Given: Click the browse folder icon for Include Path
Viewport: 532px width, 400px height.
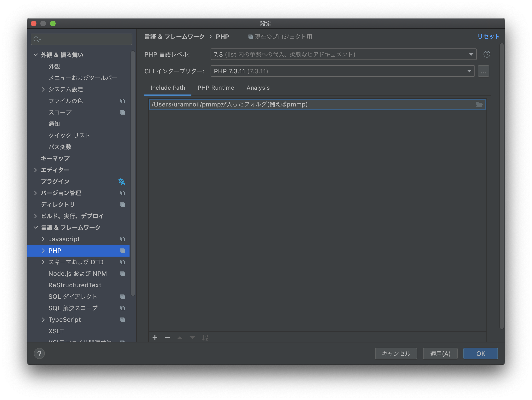Looking at the screenshot, I should click(x=479, y=104).
